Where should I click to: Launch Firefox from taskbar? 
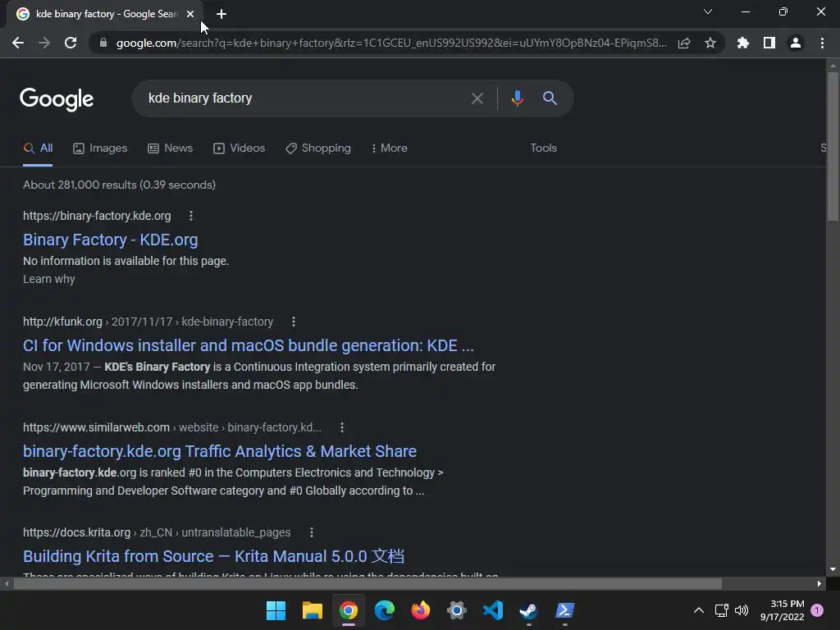pyautogui.click(x=421, y=610)
